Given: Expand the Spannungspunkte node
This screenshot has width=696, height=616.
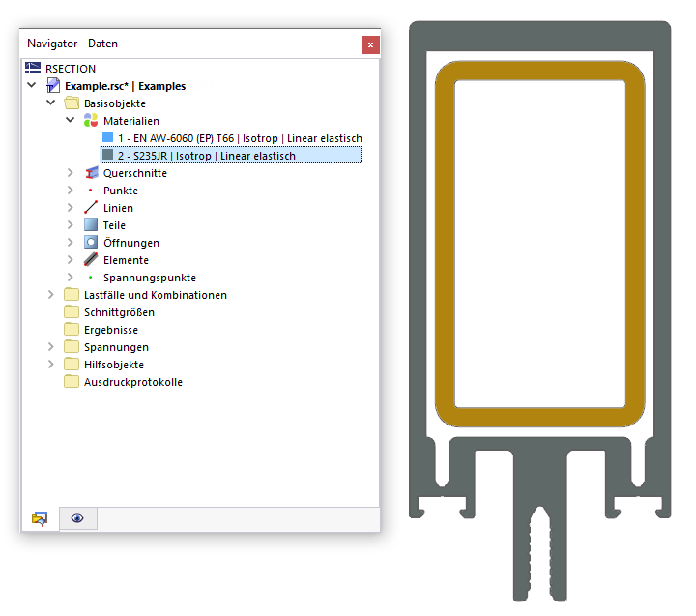Looking at the screenshot, I should click(x=71, y=277).
